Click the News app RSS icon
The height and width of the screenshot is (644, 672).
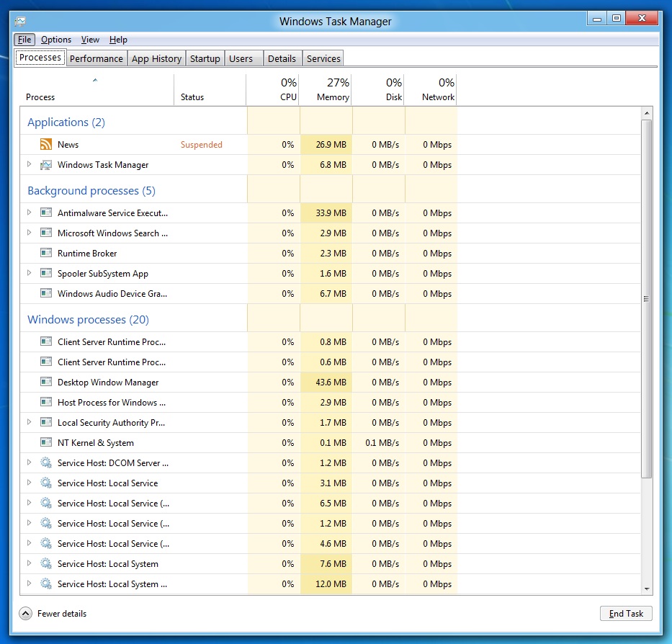pos(46,144)
